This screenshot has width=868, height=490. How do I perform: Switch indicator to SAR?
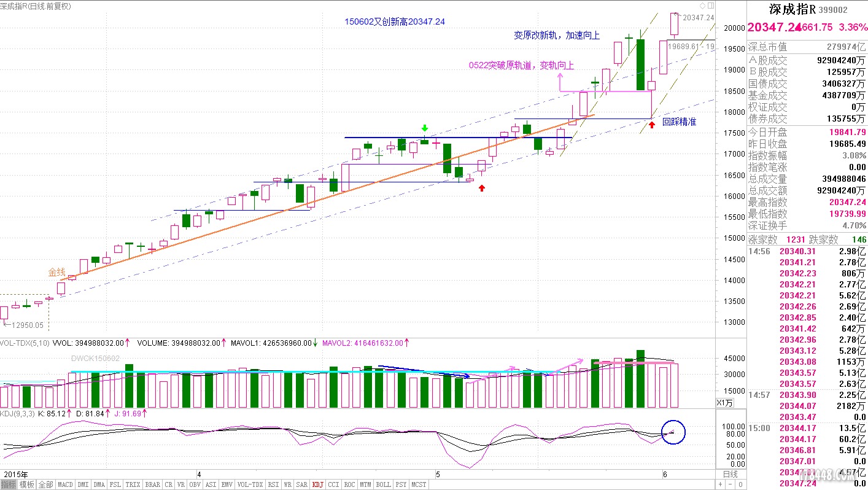[301, 484]
